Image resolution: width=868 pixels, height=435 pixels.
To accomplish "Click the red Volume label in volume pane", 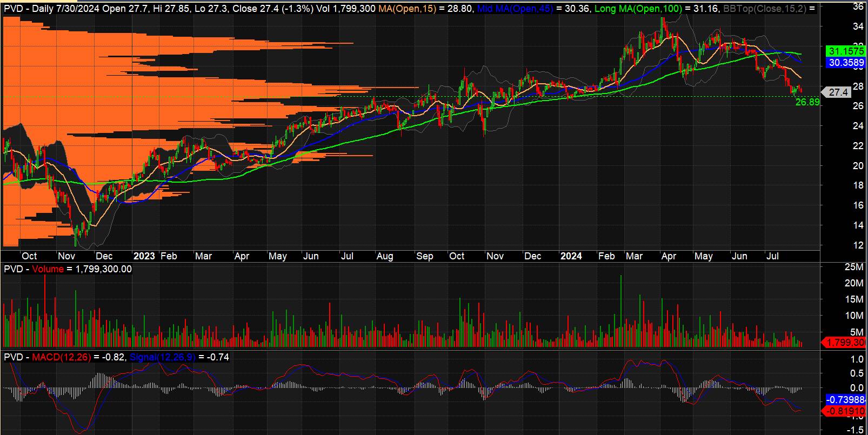I will 48,269.
